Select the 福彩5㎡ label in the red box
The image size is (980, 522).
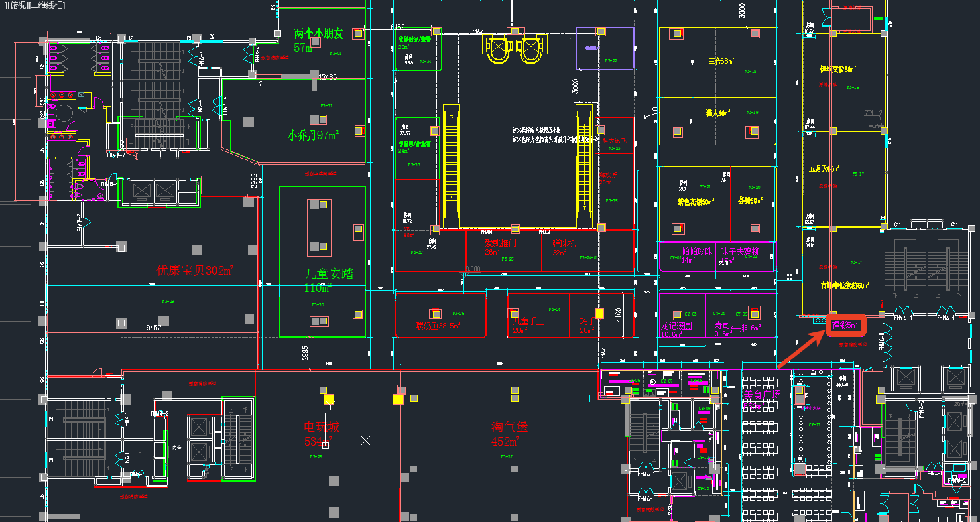845,325
